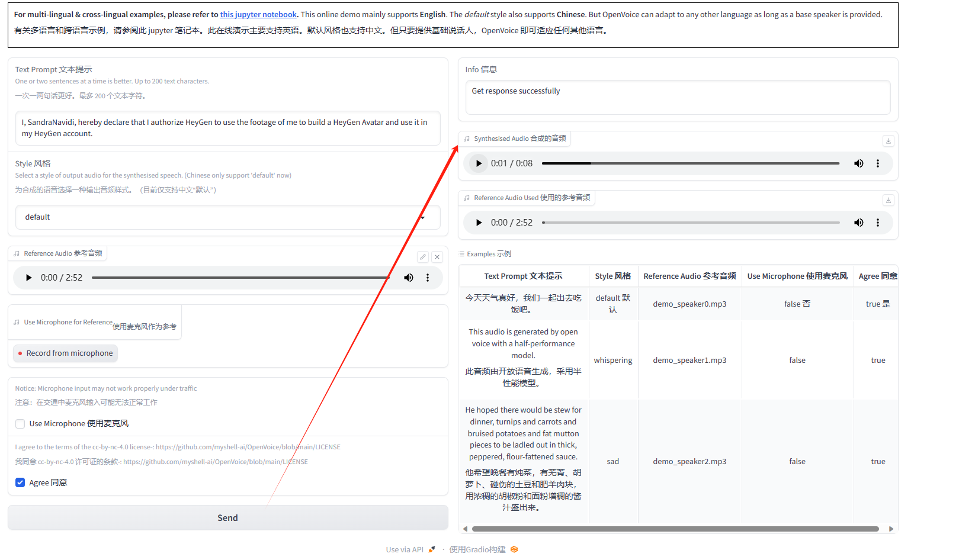
Task: Click Record from microphone button
Action: click(x=65, y=353)
